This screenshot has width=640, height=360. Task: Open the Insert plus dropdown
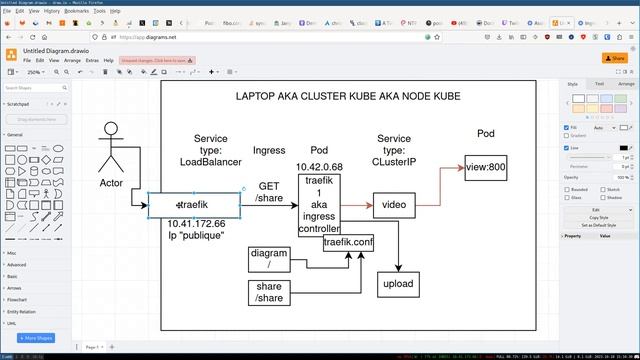[213, 72]
